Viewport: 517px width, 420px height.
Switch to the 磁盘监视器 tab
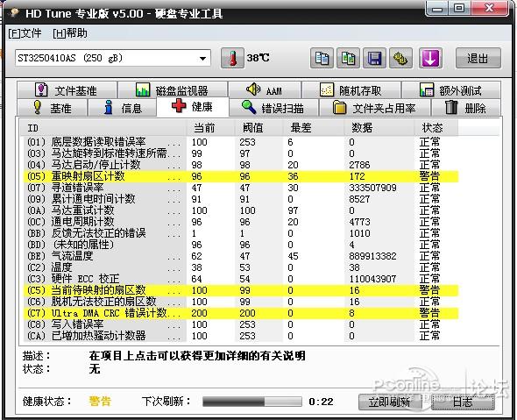(x=173, y=89)
